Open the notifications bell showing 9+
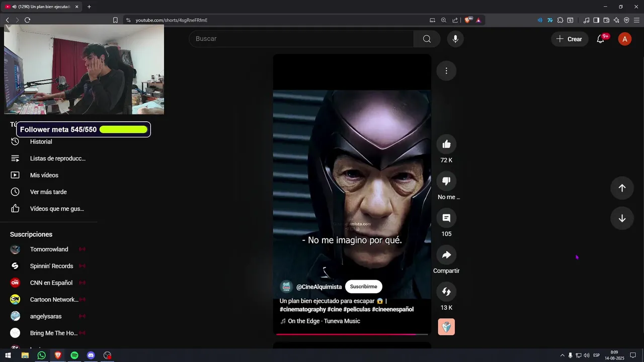644x362 pixels. (601, 39)
